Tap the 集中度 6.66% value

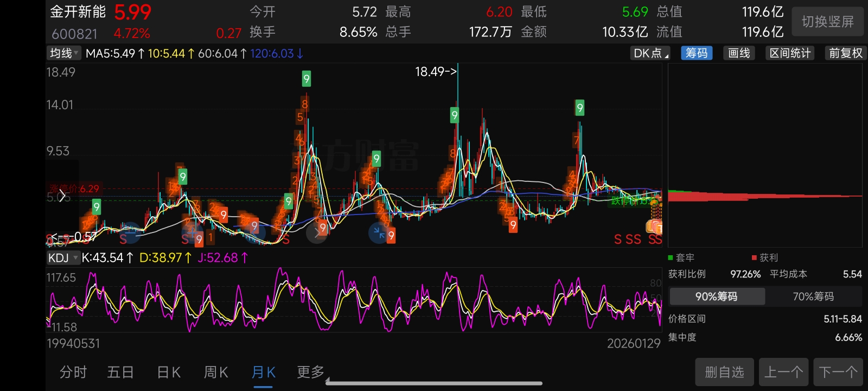tap(848, 337)
